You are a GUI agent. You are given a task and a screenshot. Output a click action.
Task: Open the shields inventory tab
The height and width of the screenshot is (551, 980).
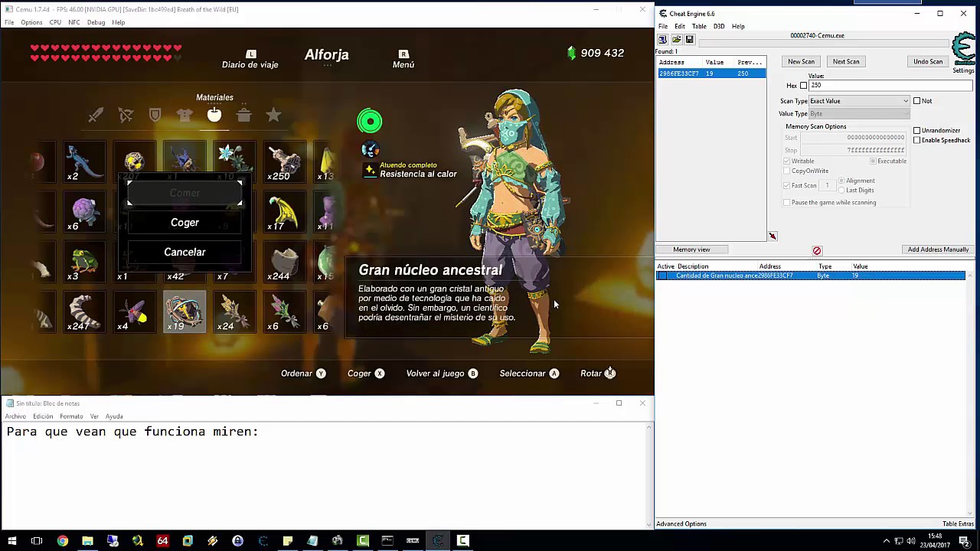click(x=155, y=115)
